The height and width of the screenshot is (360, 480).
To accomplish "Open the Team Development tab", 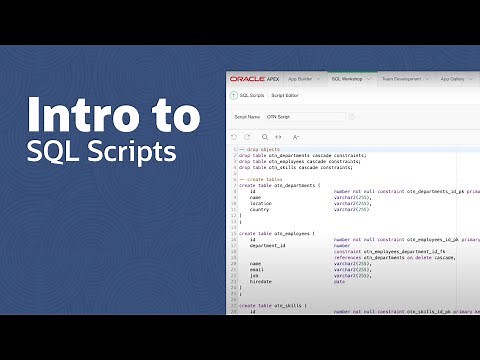I will 402,79.
